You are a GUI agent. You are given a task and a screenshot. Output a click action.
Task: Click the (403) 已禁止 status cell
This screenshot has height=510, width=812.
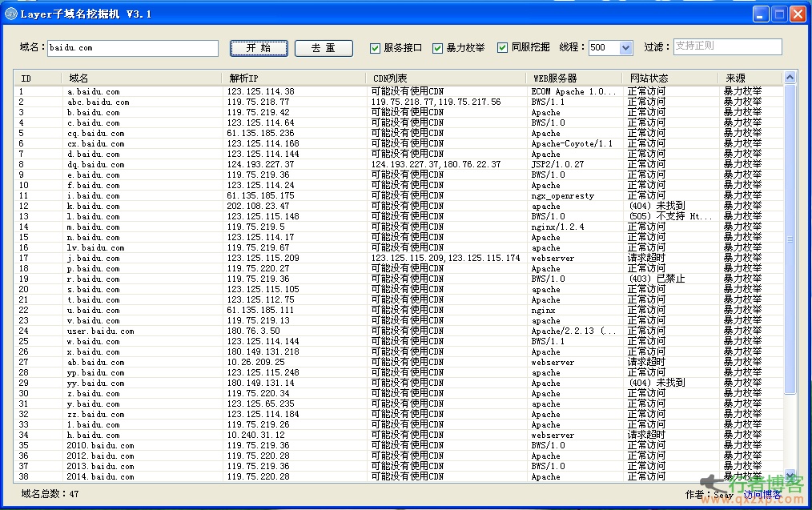click(656, 279)
